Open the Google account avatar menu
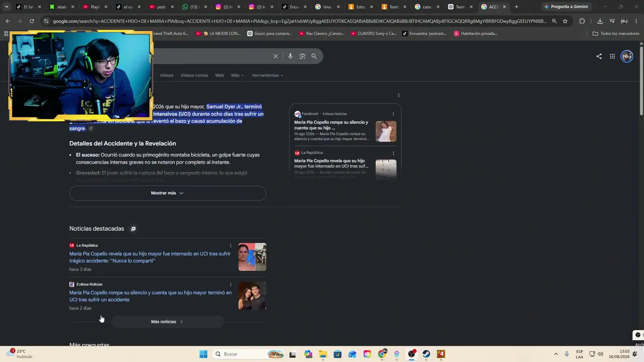The width and height of the screenshot is (644, 362). [627, 56]
